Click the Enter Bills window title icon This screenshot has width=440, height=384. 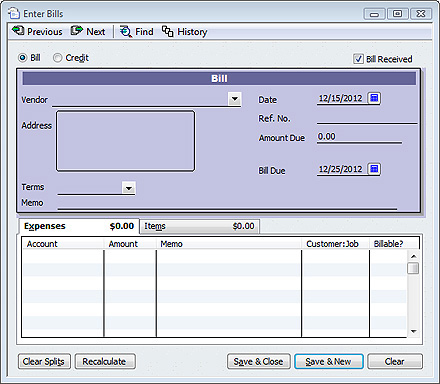coord(14,14)
